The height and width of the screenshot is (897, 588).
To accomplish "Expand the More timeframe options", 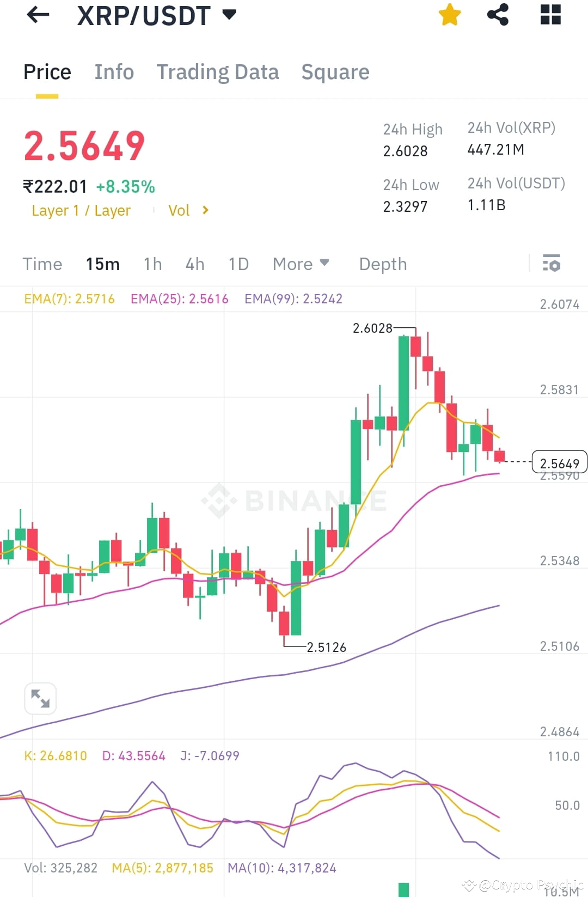I will click(301, 264).
